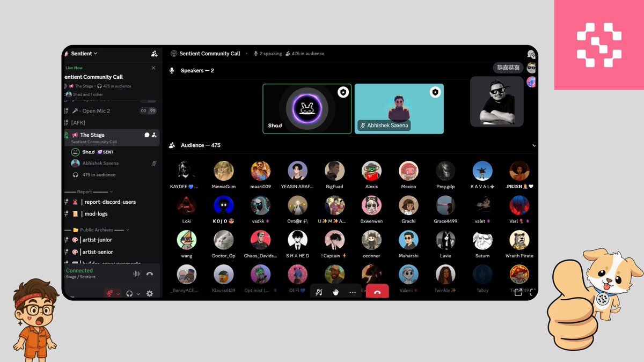Viewport: 644px width, 362px height.
Task: Raise hand to request to speak
Action: point(335,292)
